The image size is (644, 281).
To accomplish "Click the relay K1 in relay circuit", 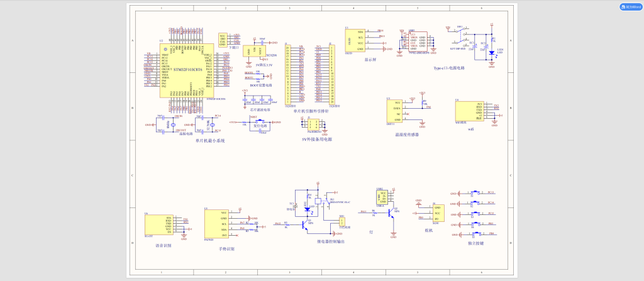I will click(318, 202).
